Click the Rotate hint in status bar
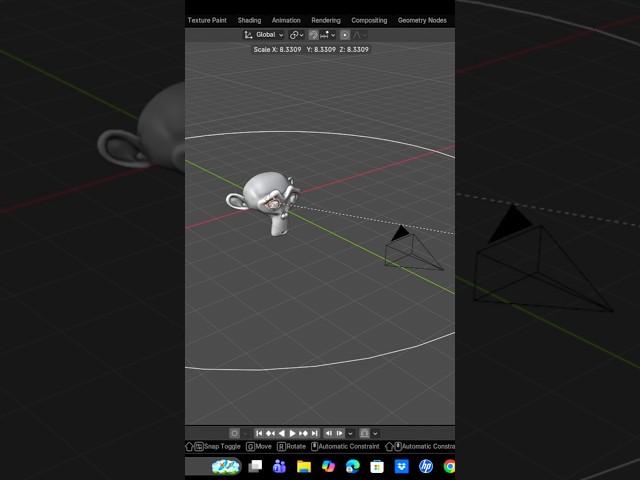 click(x=291, y=447)
